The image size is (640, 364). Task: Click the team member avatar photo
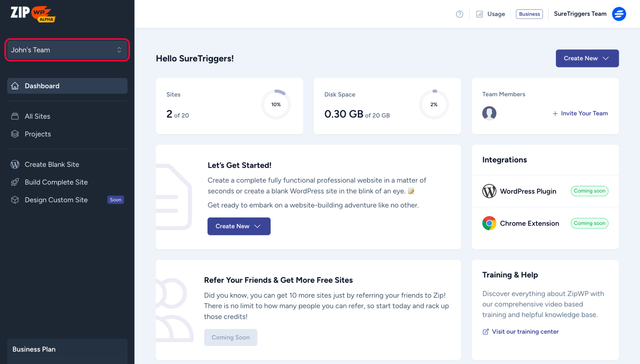pos(489,113)
